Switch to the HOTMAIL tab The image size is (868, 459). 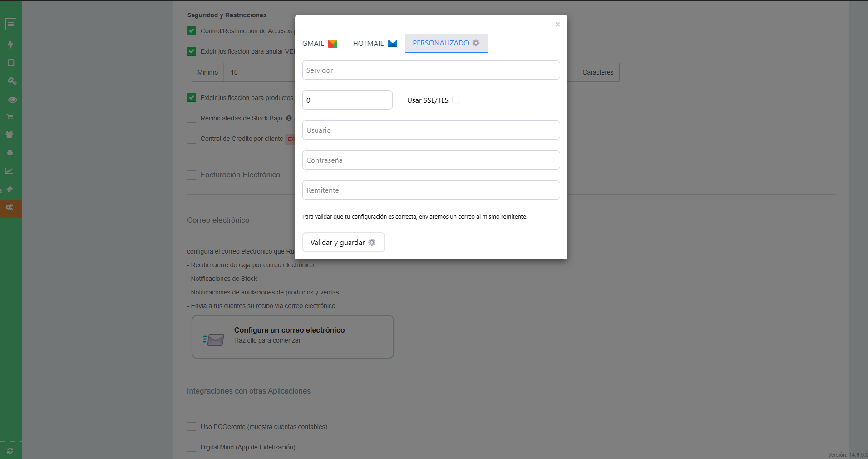click(375, 43)
